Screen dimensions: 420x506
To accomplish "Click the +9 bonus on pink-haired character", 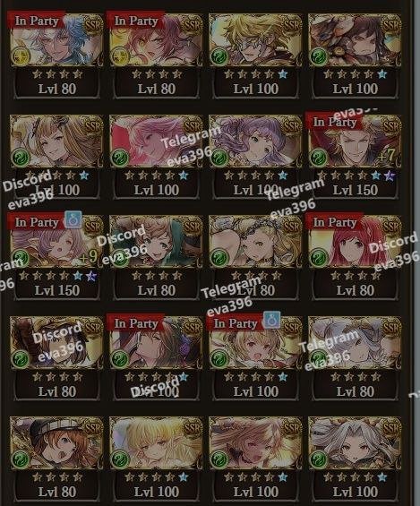I will click(88, 256).
